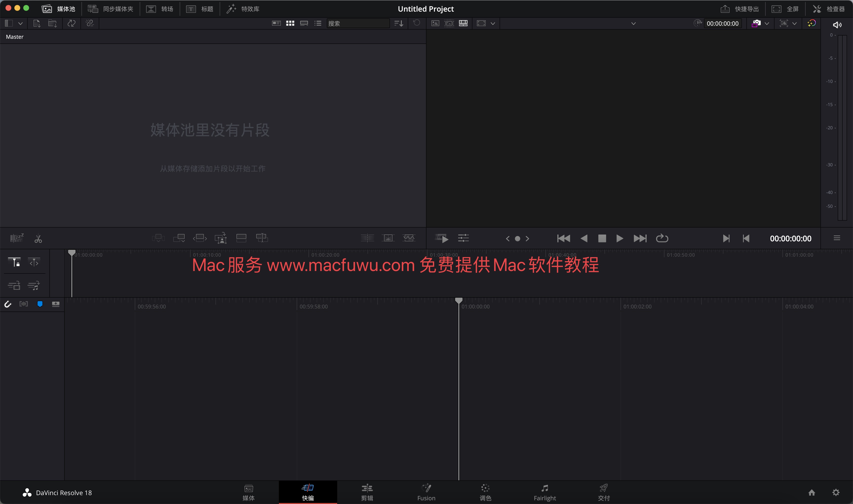Switch media pool to filmstrip view

(x=304, y=23)
